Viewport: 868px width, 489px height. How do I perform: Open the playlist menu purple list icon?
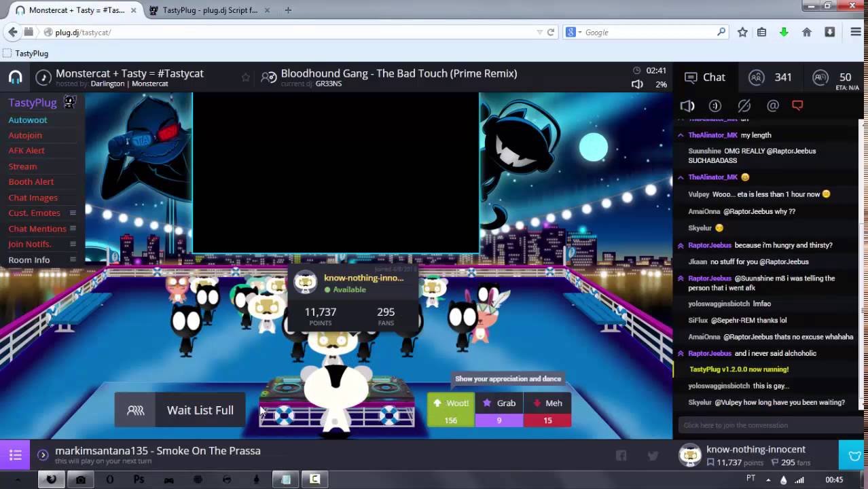(x=15, y=455)
